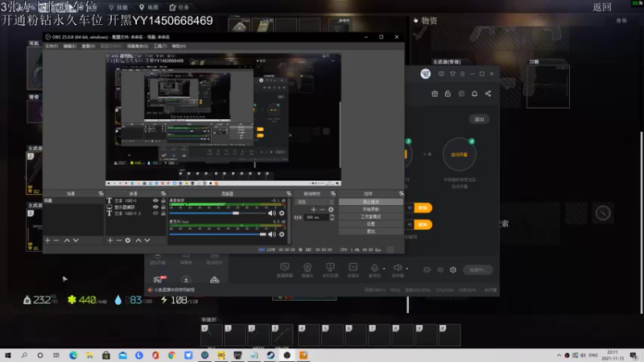Click the microphone volume slider
644x362 pixels.
coord(217,234)
